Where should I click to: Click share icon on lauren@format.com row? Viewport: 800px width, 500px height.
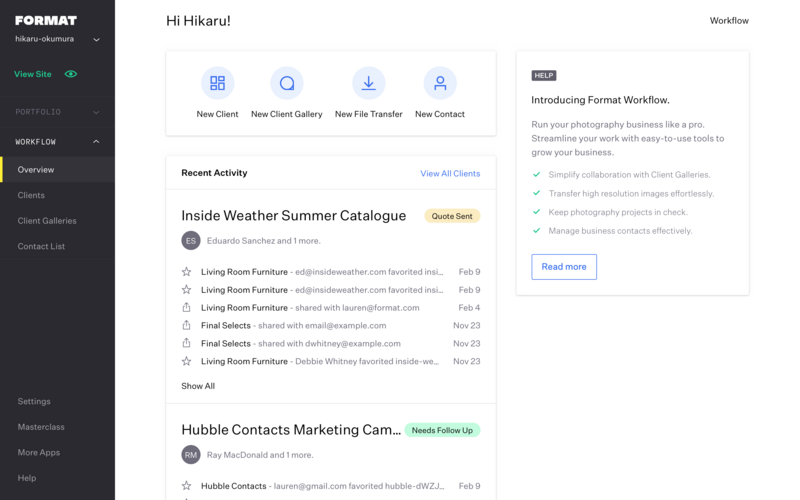coord(187,308)
